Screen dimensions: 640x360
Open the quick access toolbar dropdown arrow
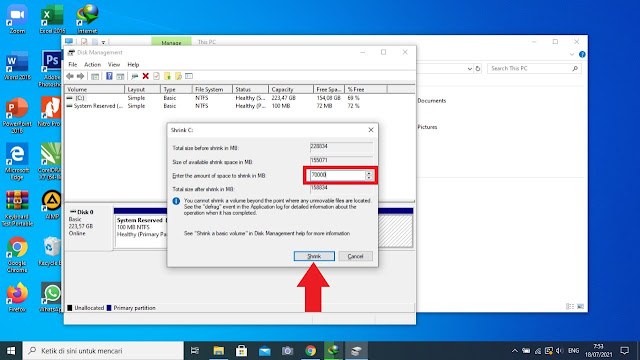coord(103,42)
